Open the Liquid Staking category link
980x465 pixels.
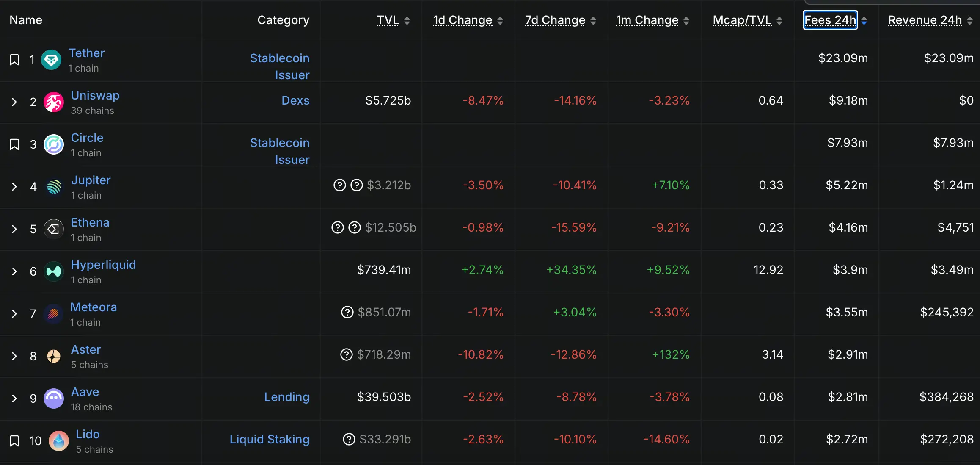(x=270, y=439)
